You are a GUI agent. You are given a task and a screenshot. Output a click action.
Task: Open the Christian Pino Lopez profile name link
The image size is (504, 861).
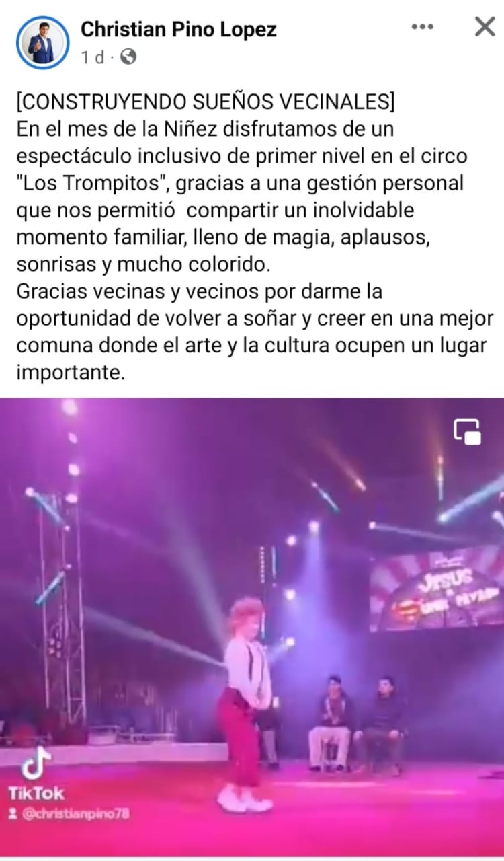point(179,29)
